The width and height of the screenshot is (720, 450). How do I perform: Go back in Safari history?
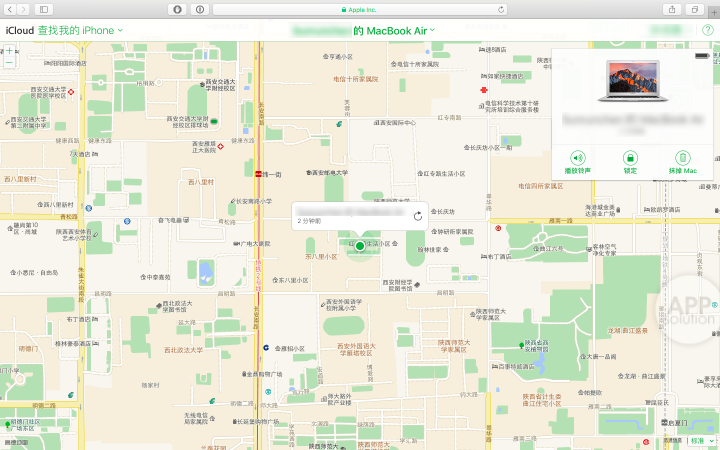coord(10,9)
